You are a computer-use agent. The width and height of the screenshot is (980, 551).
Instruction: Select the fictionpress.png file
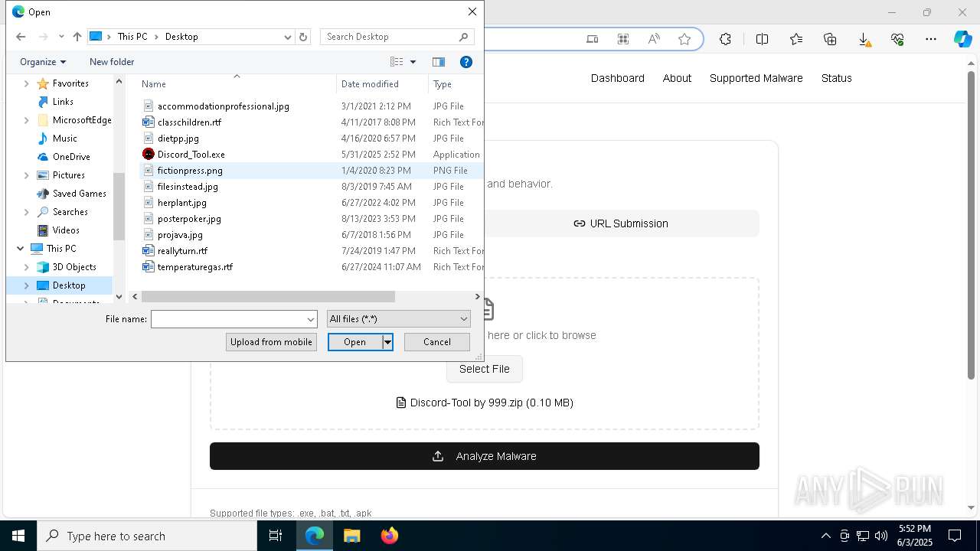pyautogui.click(x=190, y=171)
